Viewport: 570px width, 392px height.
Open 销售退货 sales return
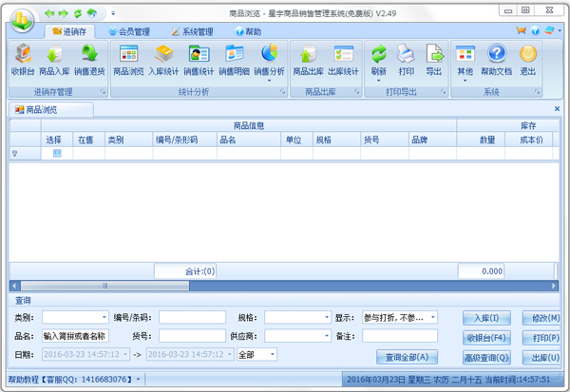pyautogui.click(x=89, y=61)
